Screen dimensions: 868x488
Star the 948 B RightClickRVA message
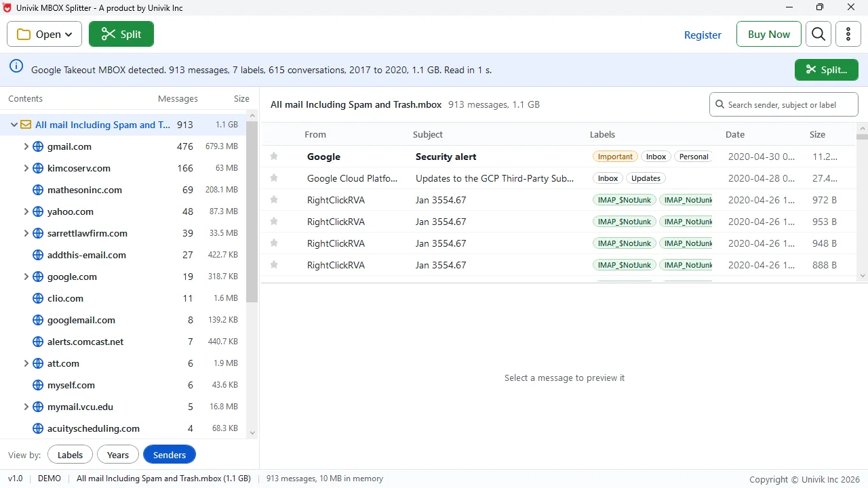(274, 243)
